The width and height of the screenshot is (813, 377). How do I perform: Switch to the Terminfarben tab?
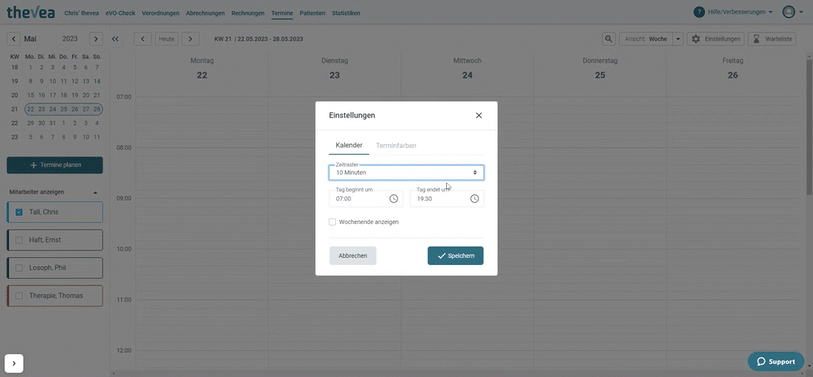click(x=396, y=146)
